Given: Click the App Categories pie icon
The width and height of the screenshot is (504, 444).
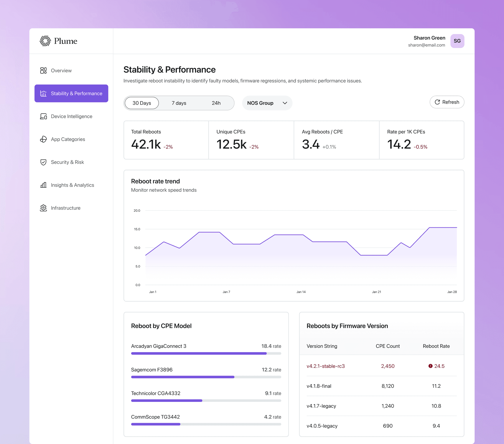Looking at the screenshot, I should [x=43, y=139].
